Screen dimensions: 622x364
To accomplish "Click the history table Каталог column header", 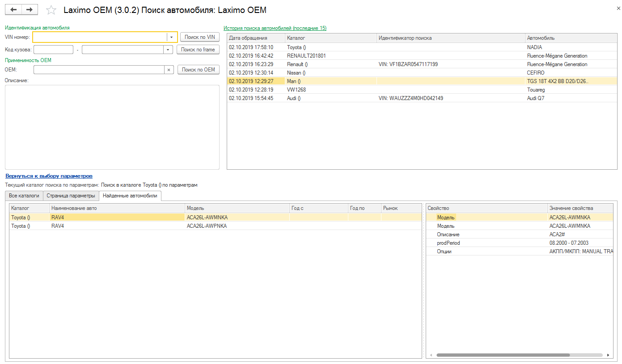I will (331, 38).
